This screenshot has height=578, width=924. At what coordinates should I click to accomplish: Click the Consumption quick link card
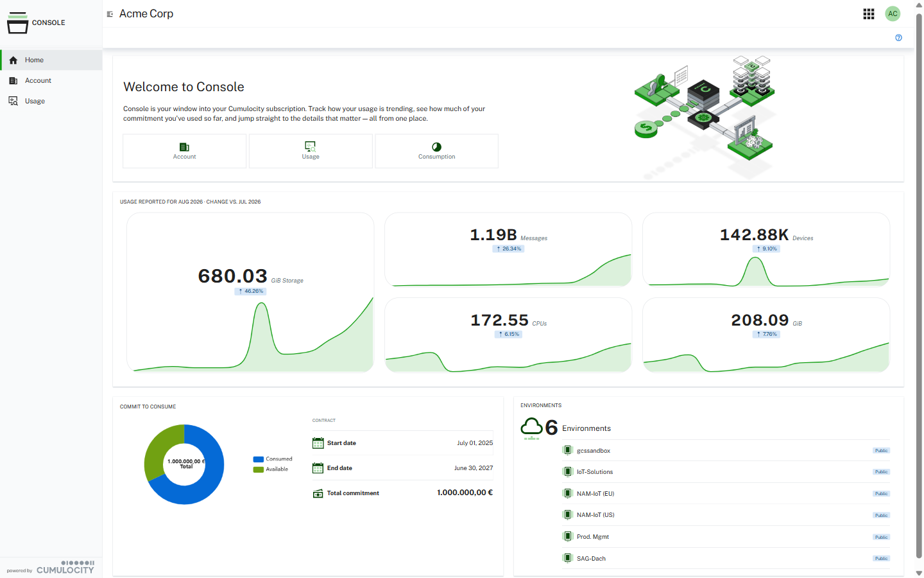coord(436,151)
